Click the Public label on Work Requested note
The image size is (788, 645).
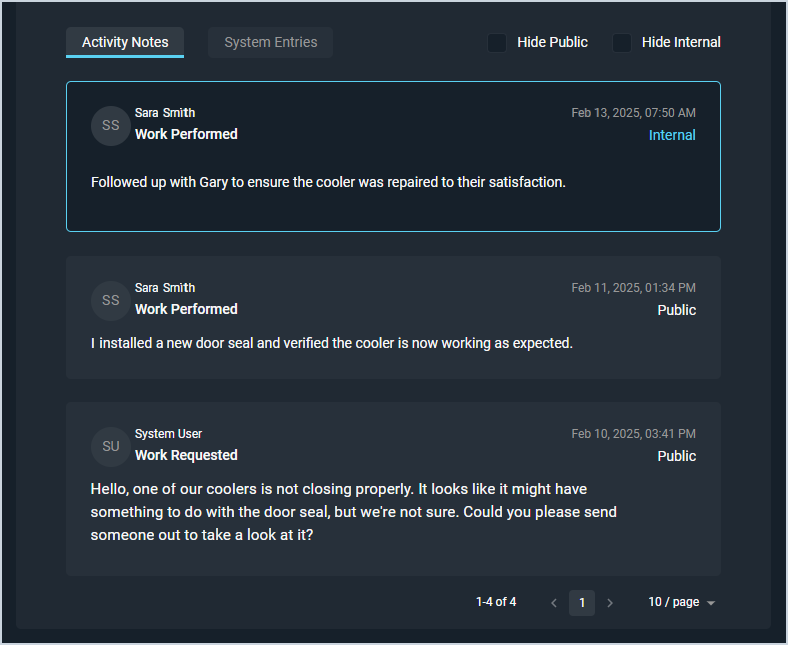pos(676,456)
